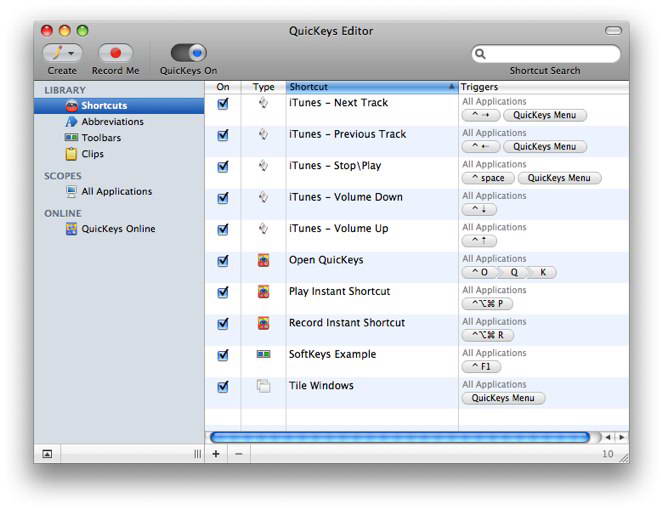Select Shortcuts in the Library sidebar
Image resolution: width=663 pixels, height=510 pixels.
(x=119, y=105)
